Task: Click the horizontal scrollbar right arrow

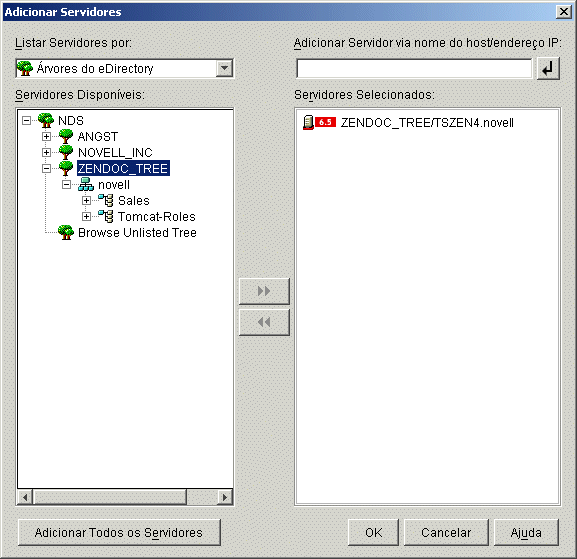Action: pyautogui.click(x=225, y=498)
